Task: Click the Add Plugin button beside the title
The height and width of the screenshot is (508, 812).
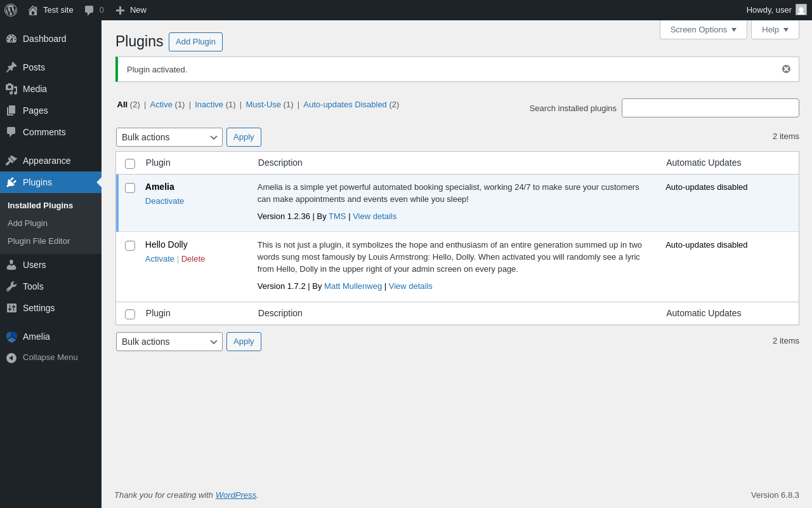Action: tap(195, 42)
